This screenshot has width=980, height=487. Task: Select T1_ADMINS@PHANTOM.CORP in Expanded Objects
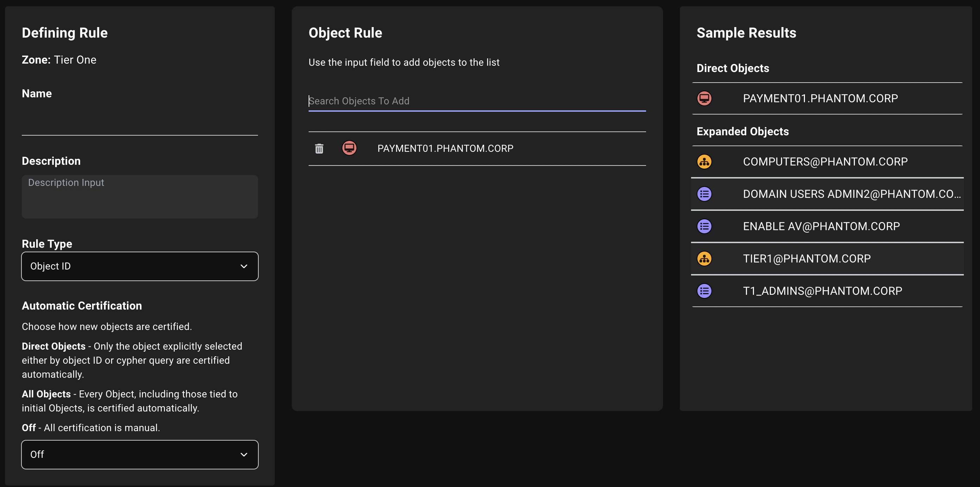[x=823, y=291]
